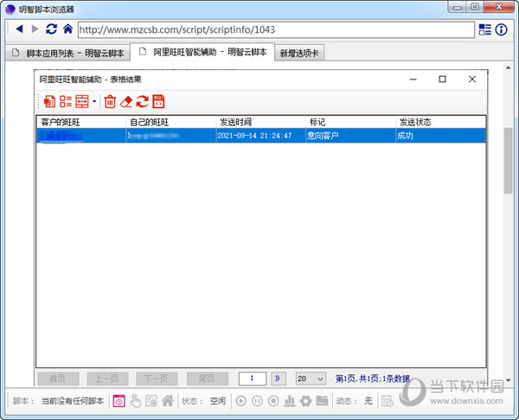Viewport: 519px width, 420px height.
Task: Click the red SQL file icon
Action: pos(158,101)
